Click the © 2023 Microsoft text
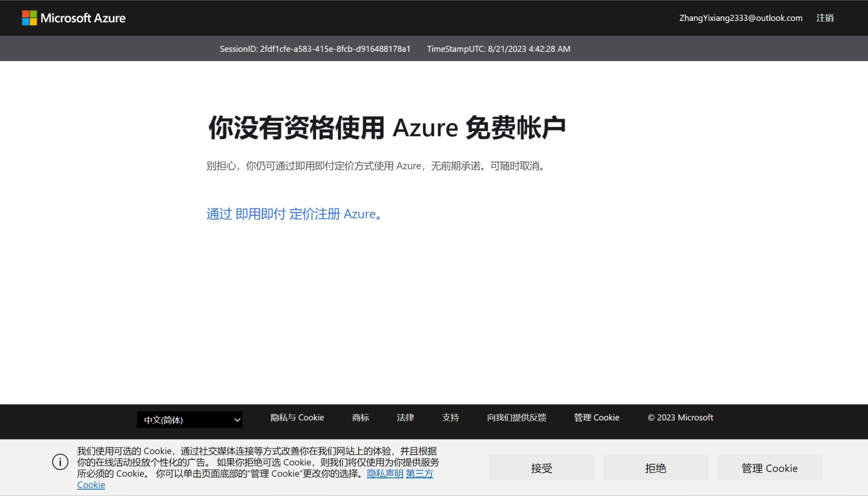Image resolution: width=868 pixels, height=496 pixels. click(680, 417)
